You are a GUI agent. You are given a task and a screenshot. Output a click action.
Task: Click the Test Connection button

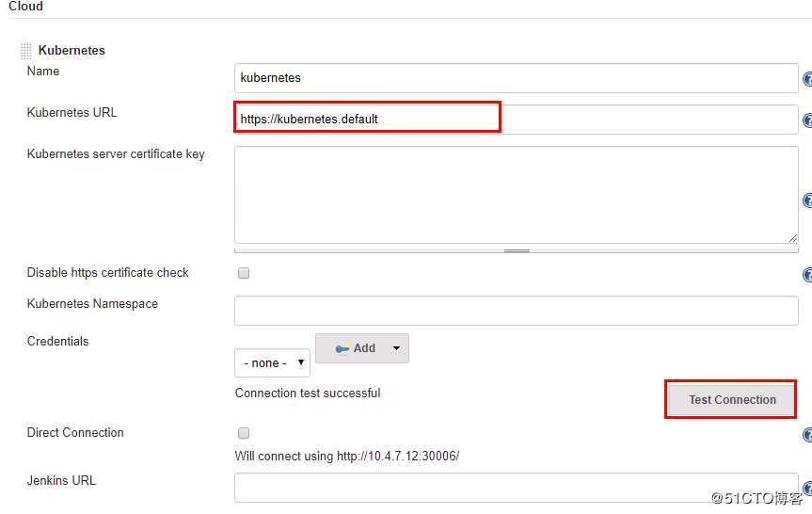(x=731, y=399)
